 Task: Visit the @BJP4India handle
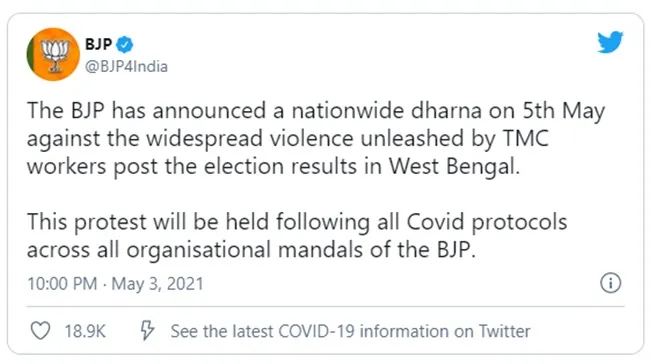click(126, 67)
